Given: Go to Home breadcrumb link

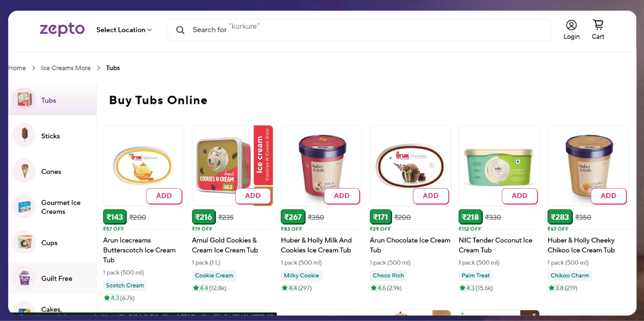Looking at the screenshot, I should [x=17, y=68].
